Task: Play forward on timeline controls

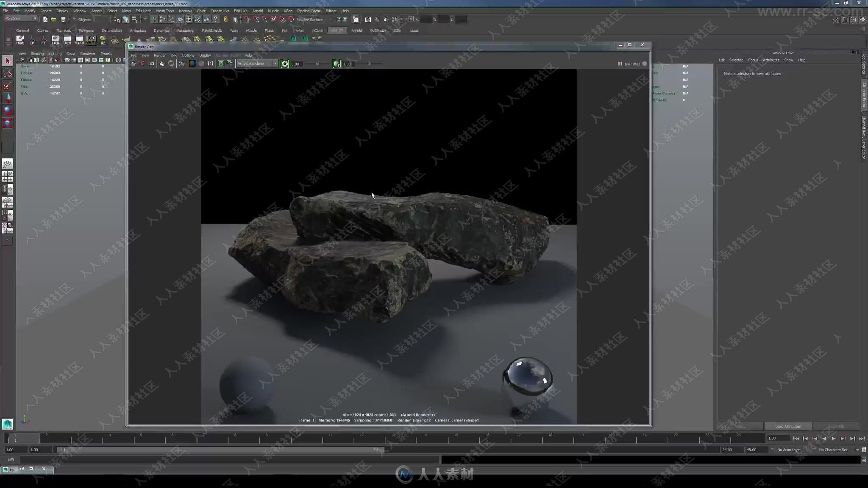Action: pyautogui.click(x=833, y=439)
